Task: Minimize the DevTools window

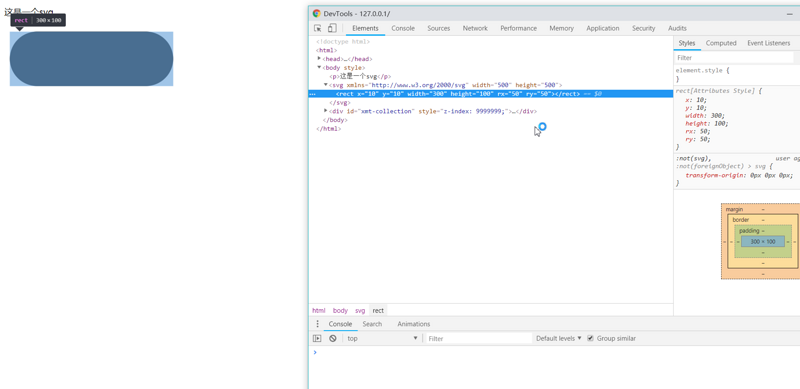Action: click(x=790, y=14)
